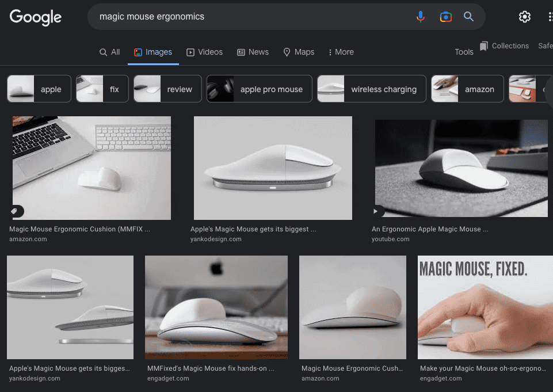The height and width of the screenshot is (392, 553).
Task: Open settings gear icon
Action: 525,17
